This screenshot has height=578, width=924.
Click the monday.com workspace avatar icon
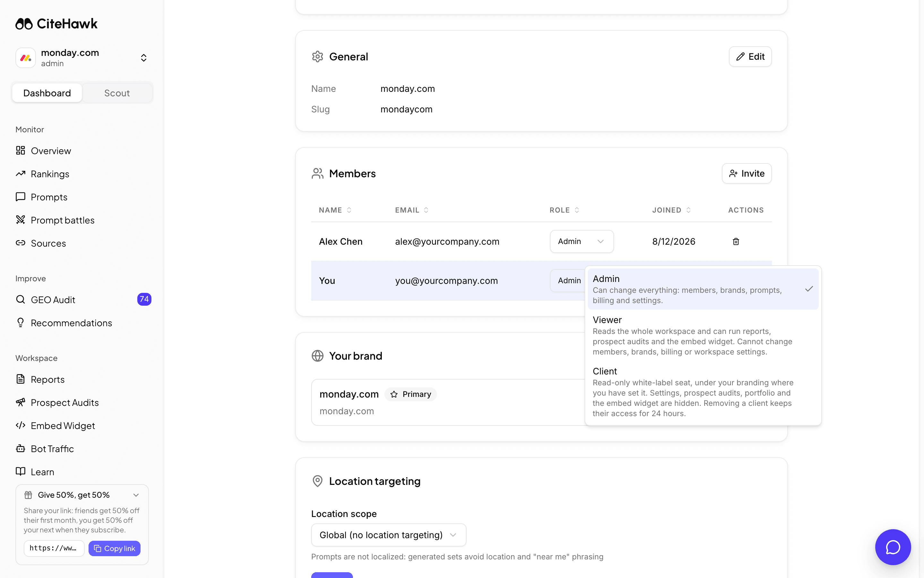coord(26,58)
